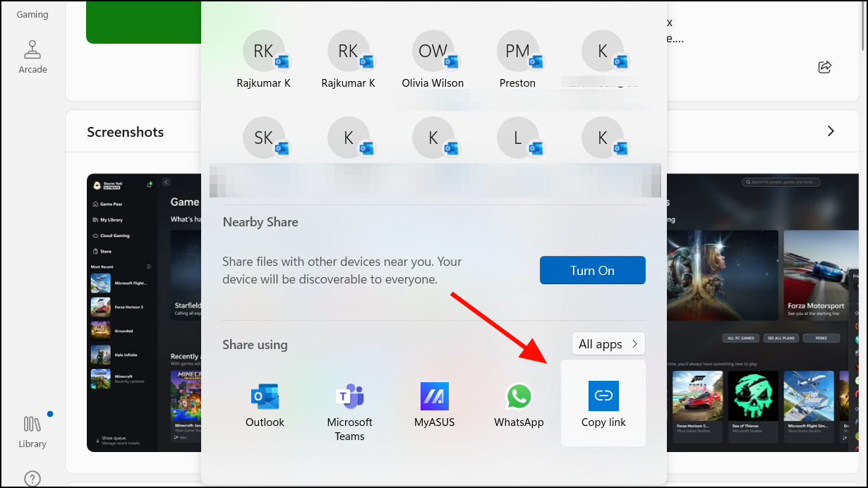Share to Preston contact
This screenshot has height=488, width=868.
(518, 60)
